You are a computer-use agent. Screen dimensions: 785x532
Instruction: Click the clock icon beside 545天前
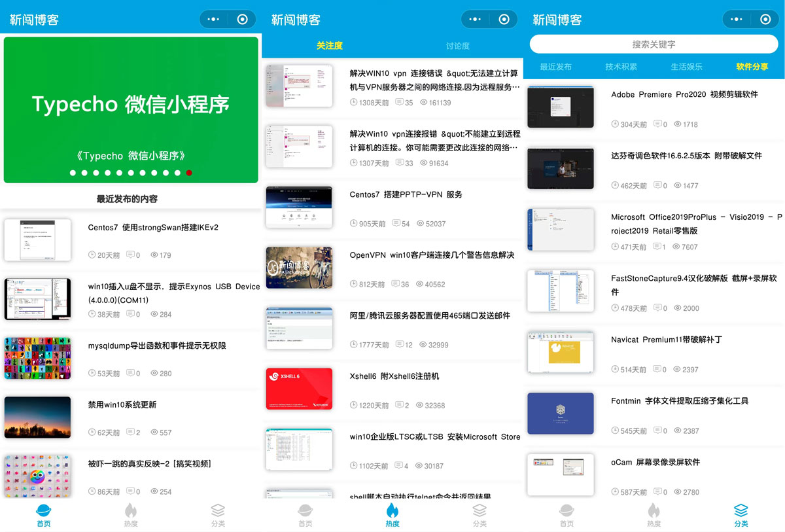click(615, 431)
